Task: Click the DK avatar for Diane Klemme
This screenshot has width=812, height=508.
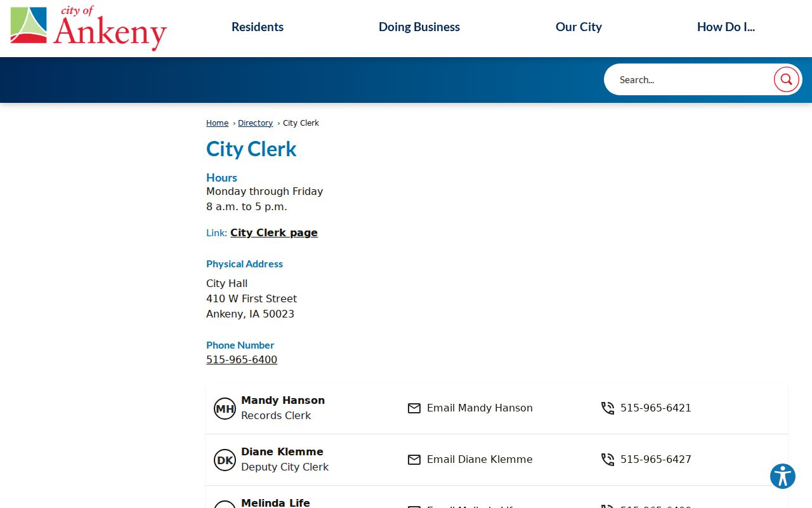Action: click(x=225, y=460)
